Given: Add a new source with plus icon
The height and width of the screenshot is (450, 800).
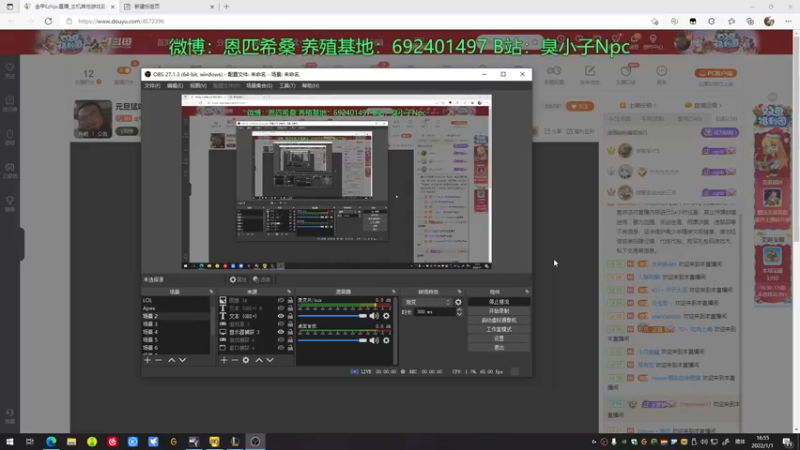Looking at the screenshot, I should [223, 360].
